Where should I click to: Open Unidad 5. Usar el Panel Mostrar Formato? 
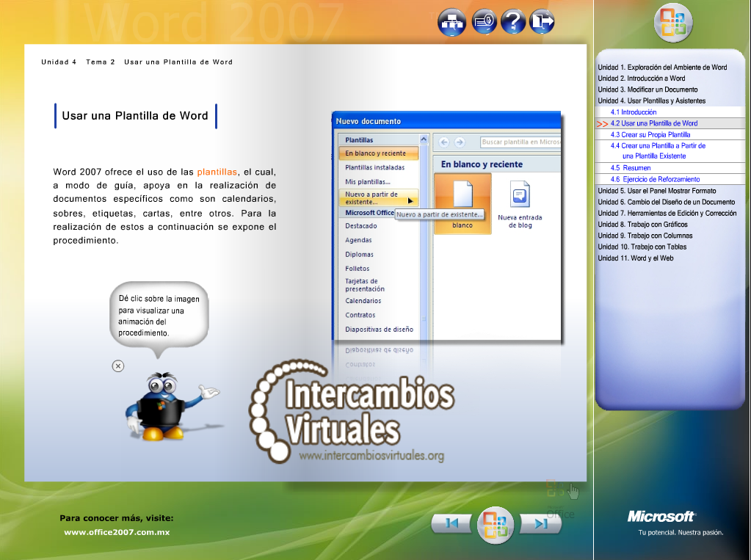[656, 191]
